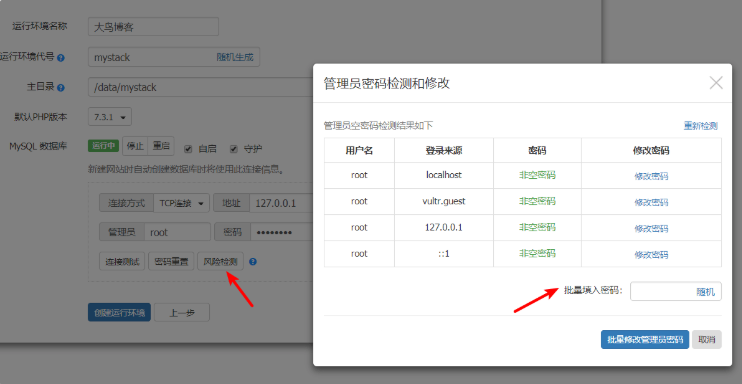Click the 管理员 root input field
This screenshot has width=742, height=384.
[177, 232]
